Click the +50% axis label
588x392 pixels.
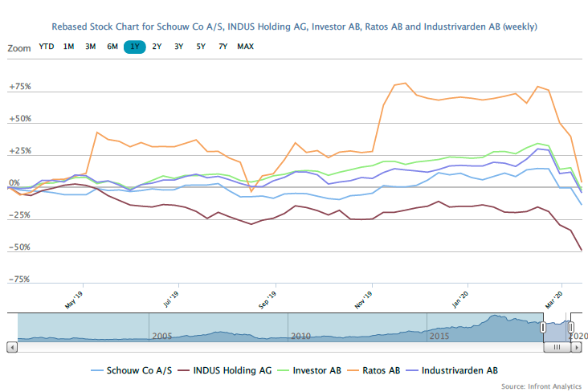[x=20, y=119]
